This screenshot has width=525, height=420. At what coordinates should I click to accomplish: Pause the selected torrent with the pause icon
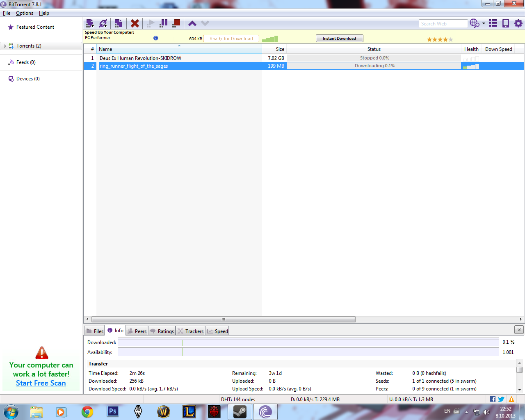point(163,23)
